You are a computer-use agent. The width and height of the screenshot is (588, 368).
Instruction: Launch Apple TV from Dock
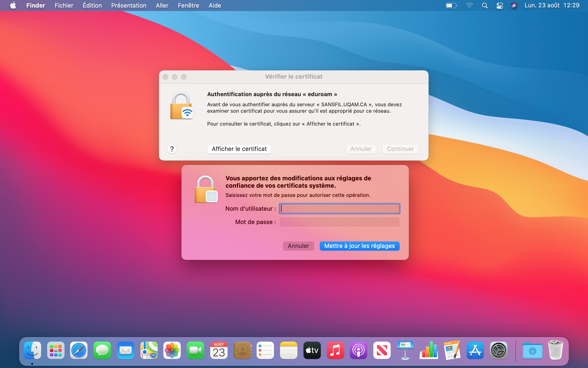(312, 351)
